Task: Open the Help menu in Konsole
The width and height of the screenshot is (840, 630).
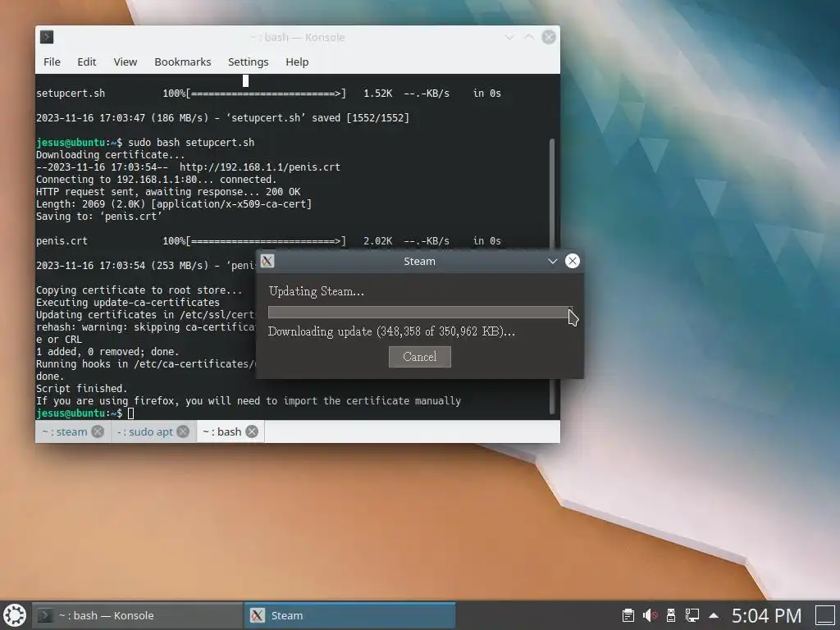Action: (x=297, y=62)
